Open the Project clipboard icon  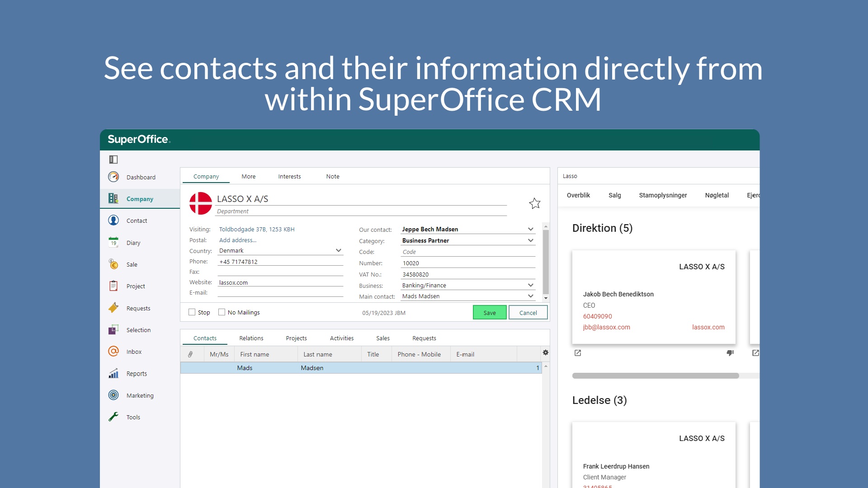113,286
